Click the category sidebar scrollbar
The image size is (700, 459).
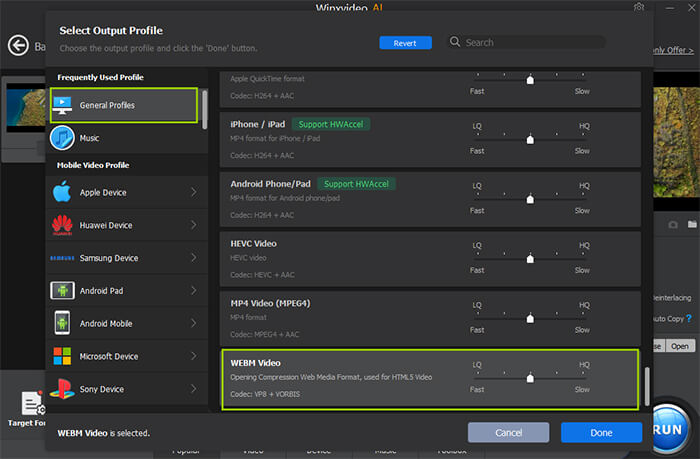(x=204, y=110)
